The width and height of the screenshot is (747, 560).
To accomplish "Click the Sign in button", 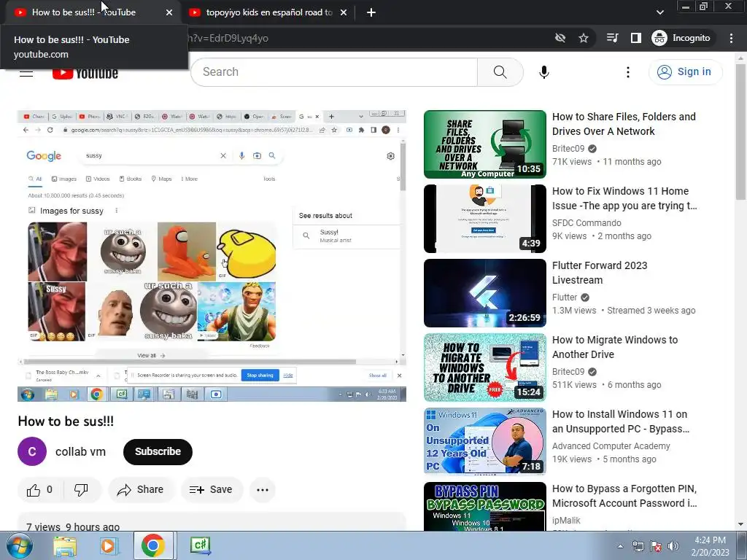I will coord(685,72).
